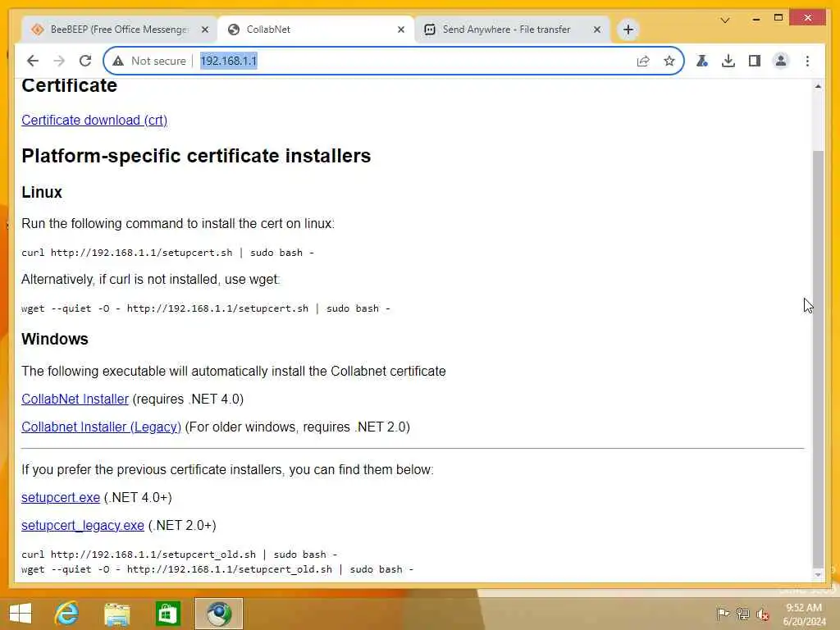
Task: Close the CollabNet tab
Action: point(400,30)
